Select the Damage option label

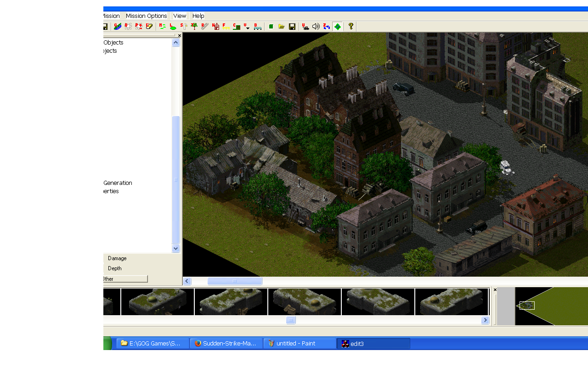pos(117,258)
